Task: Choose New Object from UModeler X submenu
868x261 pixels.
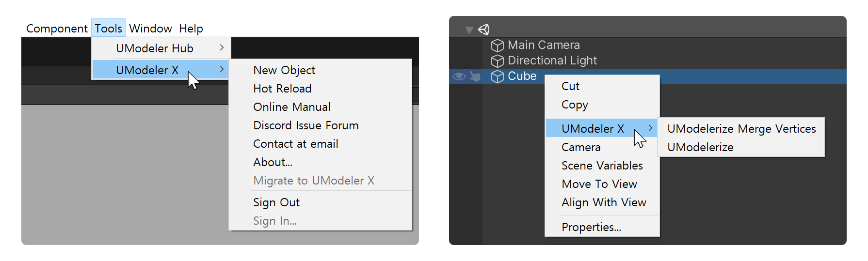Action: 284,70
